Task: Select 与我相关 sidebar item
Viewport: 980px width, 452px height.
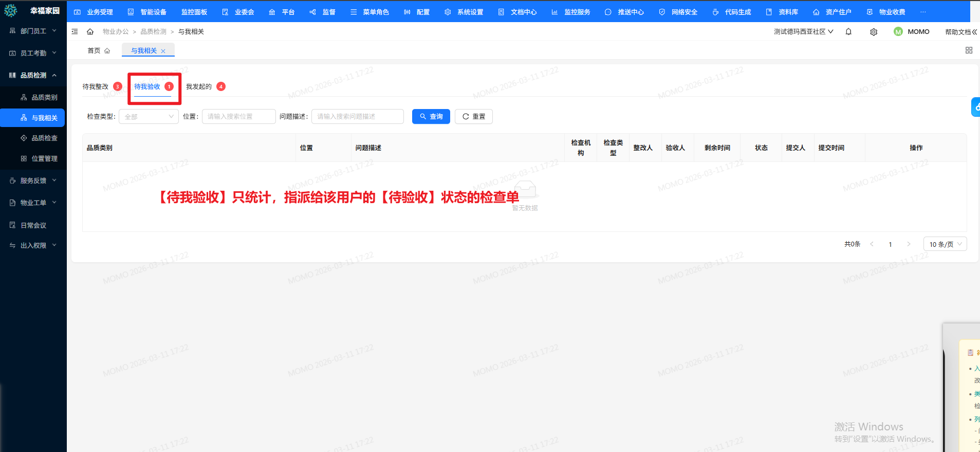Action: pyautogui.click(x=32, y=118)
